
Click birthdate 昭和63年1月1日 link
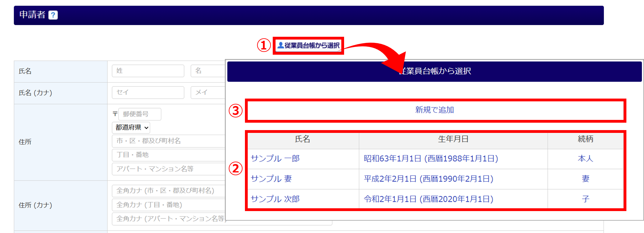tap(431, 159)
